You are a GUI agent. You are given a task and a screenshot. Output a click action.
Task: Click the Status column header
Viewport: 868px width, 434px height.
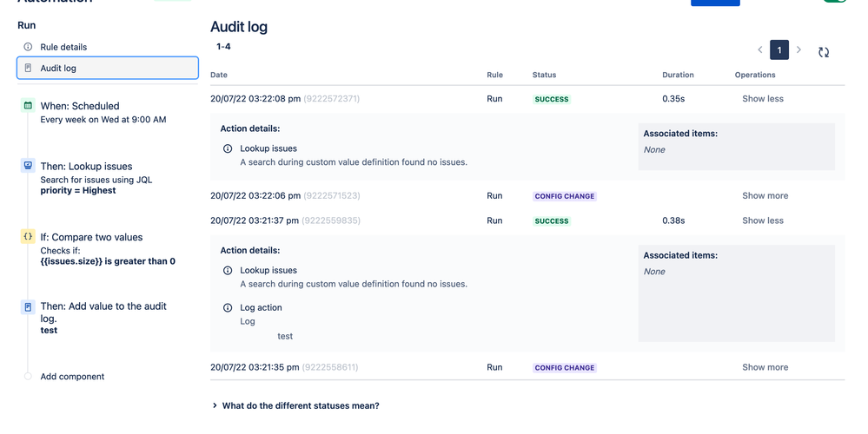pos(544,75)
